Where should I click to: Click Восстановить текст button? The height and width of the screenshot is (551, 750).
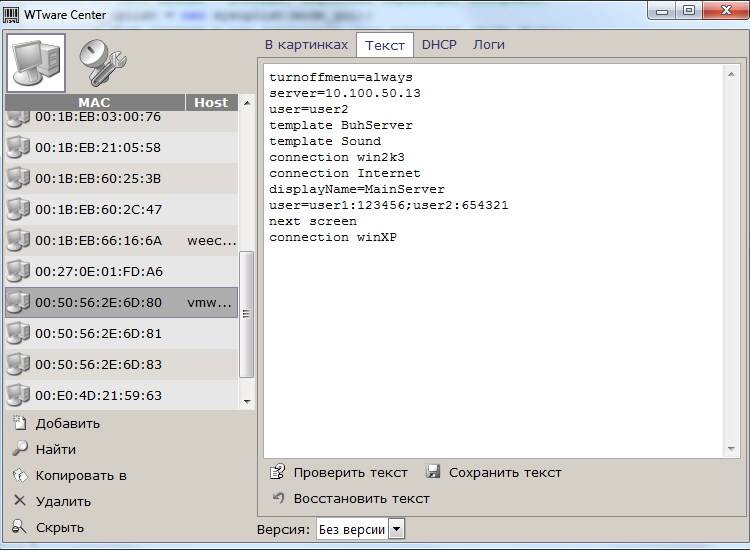tap(362, 498)
